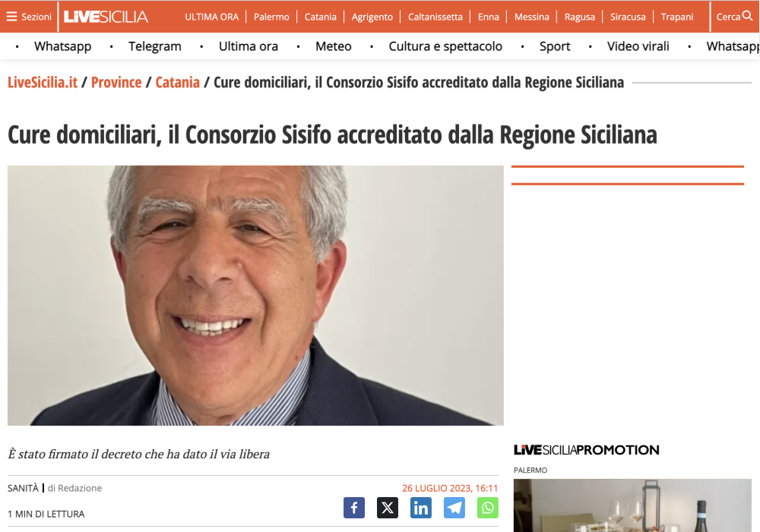
Task: Open the SANITÀ category link
Action: coord(23,489)
